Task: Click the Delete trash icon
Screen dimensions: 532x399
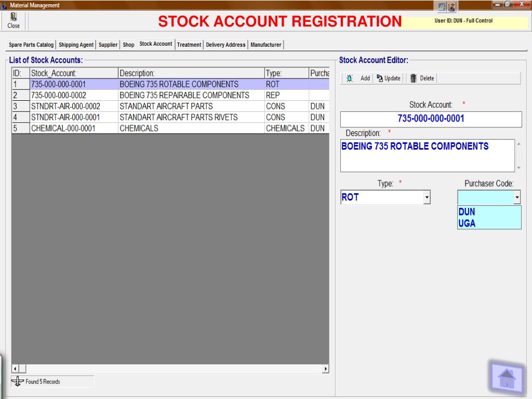Action: pyautogui.click(x=413, y=78)
